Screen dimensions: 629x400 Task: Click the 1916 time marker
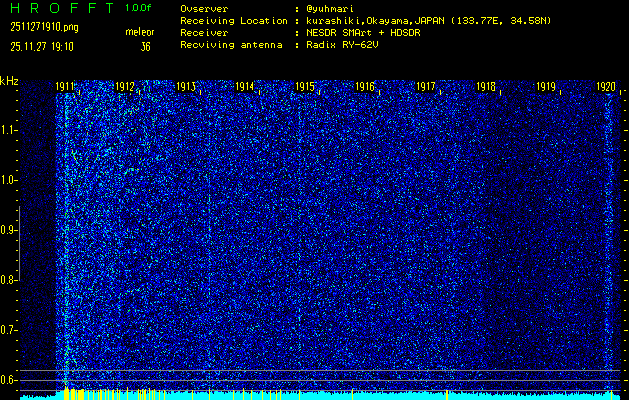pyautogui.click(x=365, y=87)
